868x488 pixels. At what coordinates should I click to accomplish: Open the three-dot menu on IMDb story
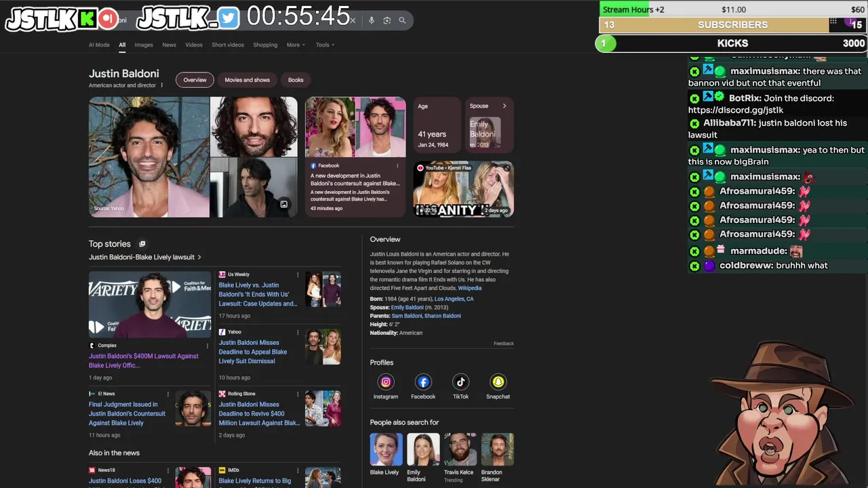coord(298,470)
